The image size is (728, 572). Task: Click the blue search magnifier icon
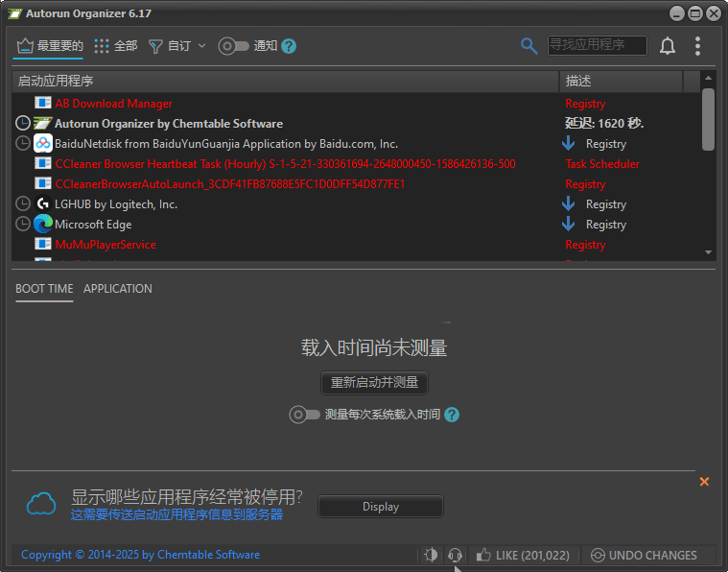click(528, 46)
